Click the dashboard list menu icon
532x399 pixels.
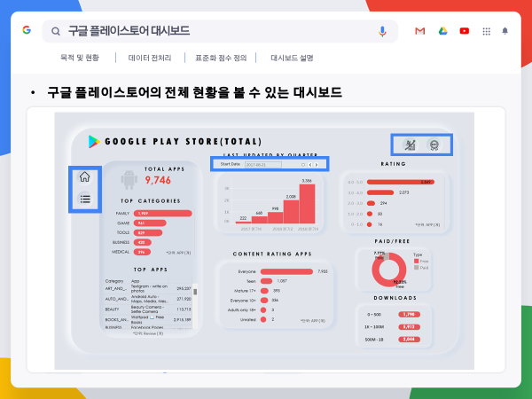tap(85, 199)
